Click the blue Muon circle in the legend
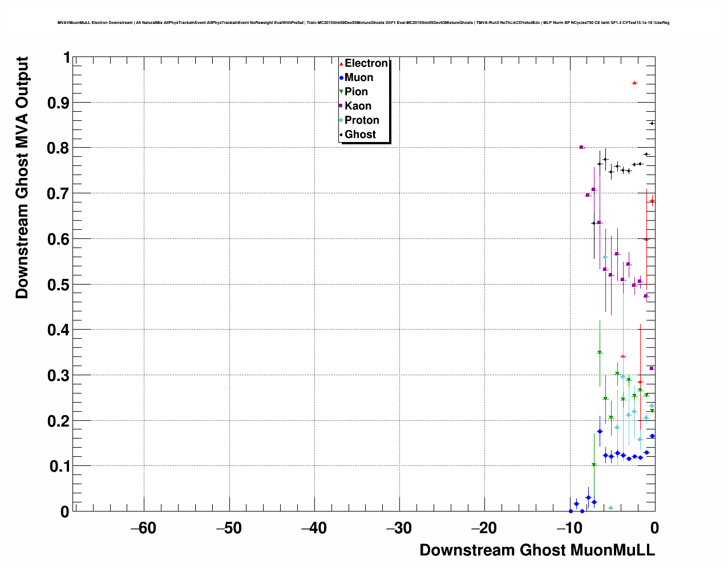Viewport: 728px width, 568px height. [x=341, y=78]
